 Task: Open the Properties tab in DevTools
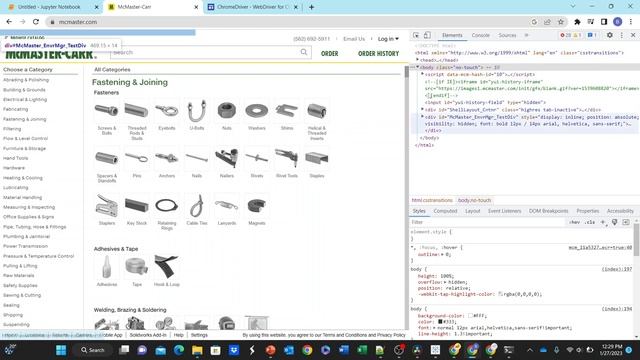pyautogui.click(x=588, y=211)
